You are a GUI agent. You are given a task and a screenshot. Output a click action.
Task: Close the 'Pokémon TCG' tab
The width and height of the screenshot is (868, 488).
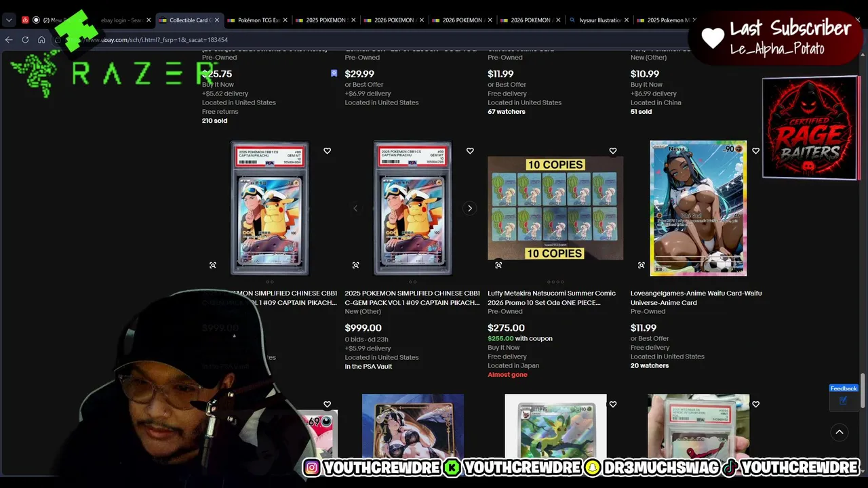[x=285, y=20]
